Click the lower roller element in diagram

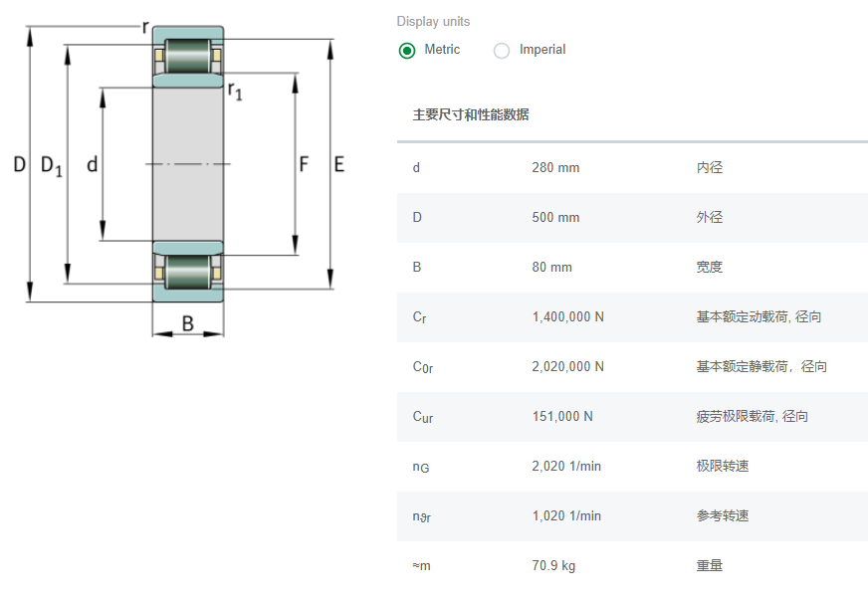pos(188,272)
